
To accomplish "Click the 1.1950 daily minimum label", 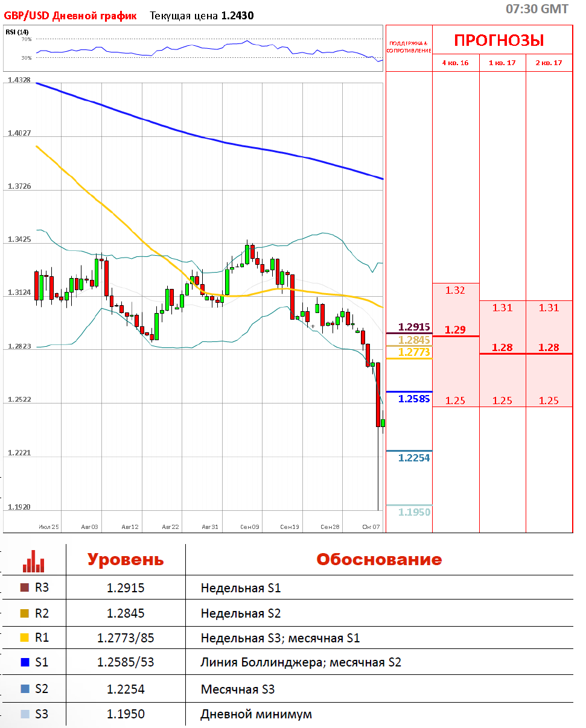I will 414,512.
